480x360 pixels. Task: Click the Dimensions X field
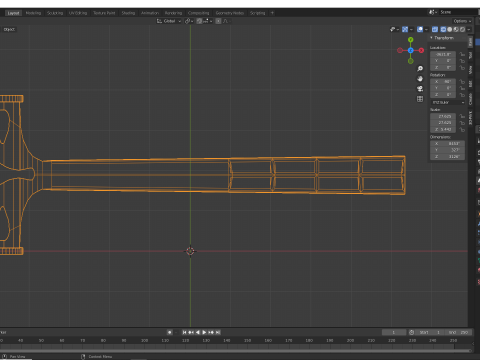click(447, 143)
